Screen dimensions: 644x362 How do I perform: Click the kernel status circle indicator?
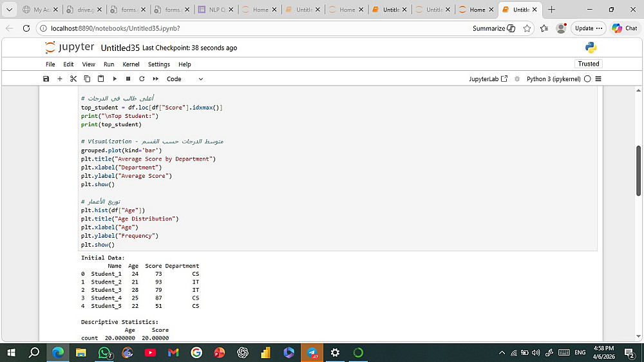tap(587, 79)
